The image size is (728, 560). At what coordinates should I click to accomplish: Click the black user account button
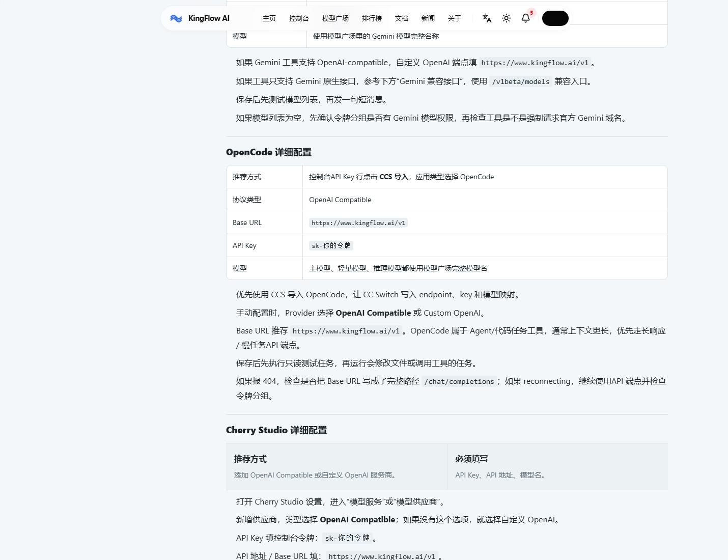click(555, 18)
